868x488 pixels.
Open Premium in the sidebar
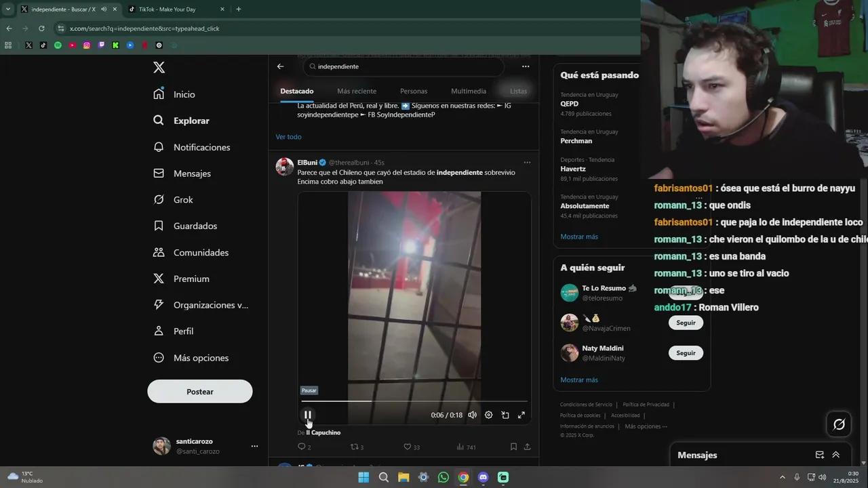(182, 279)
